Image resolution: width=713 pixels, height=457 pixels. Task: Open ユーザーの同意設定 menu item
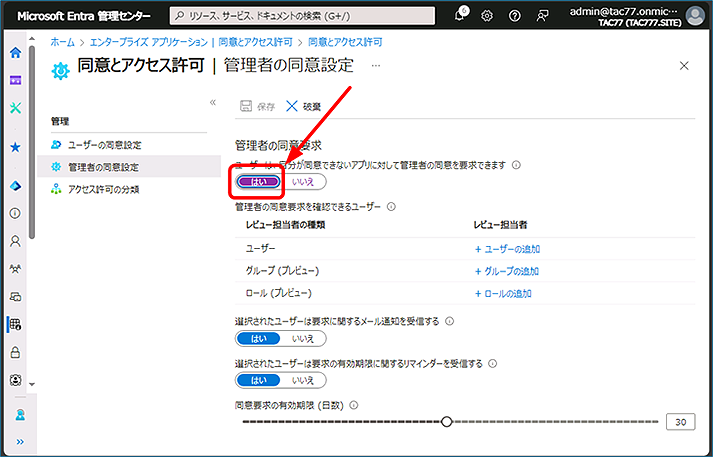point(105,145)
